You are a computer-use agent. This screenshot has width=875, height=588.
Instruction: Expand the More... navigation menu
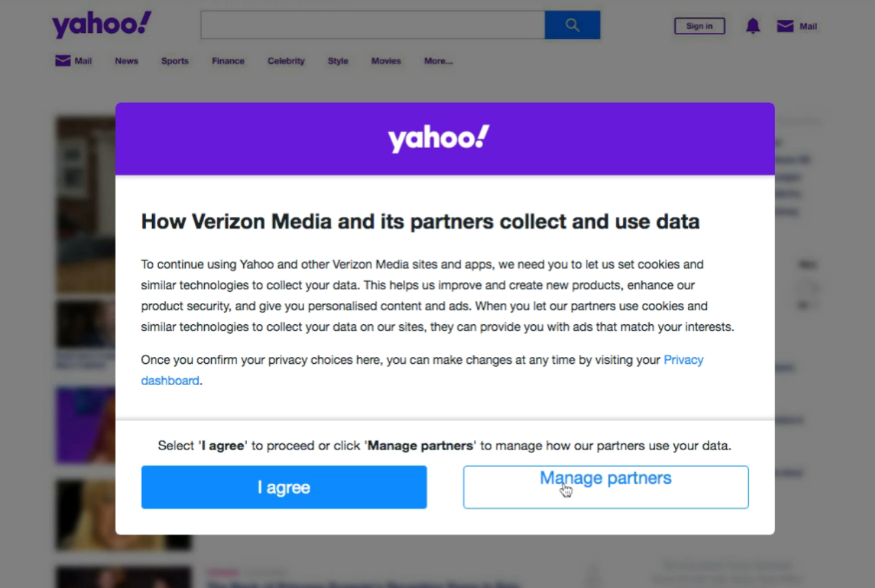[x=438, y=61]
